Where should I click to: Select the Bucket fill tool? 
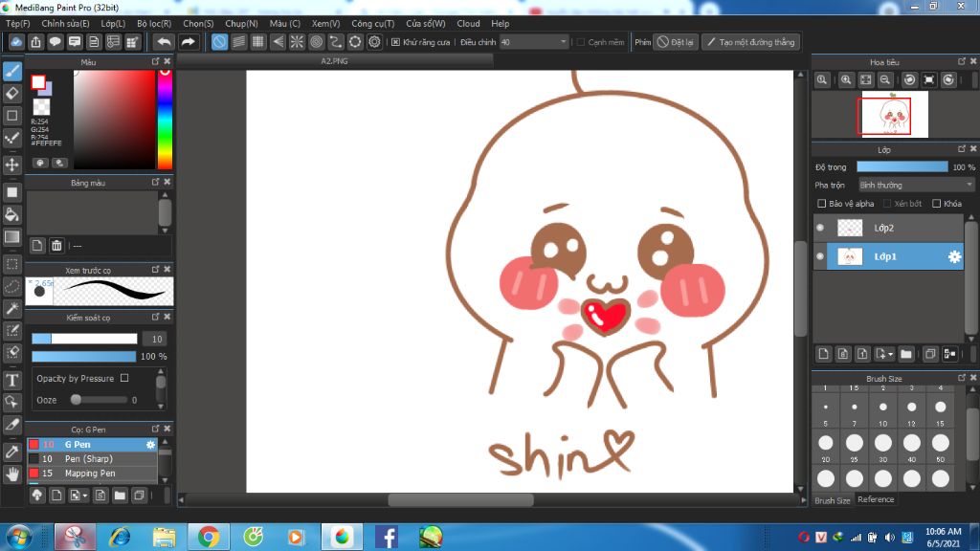pyautogui.click(x=12, y=215)
